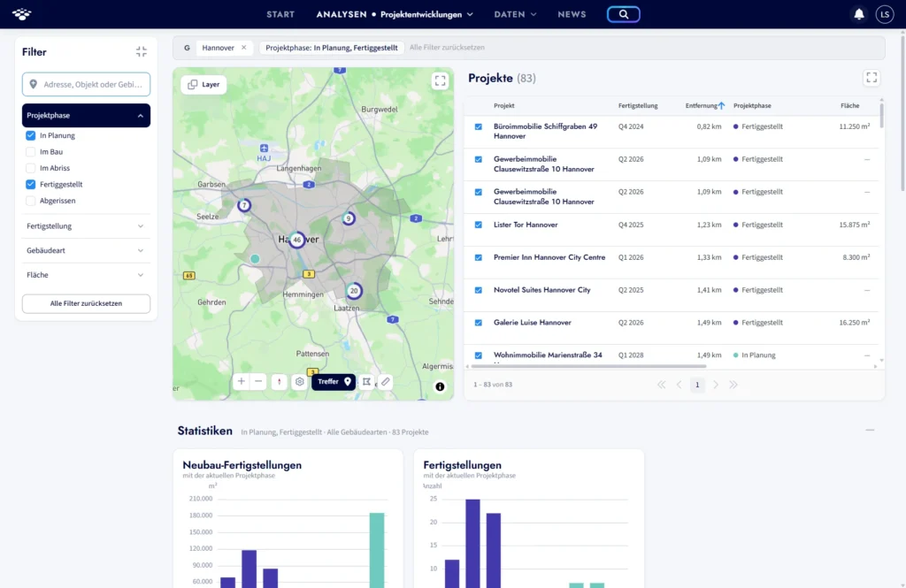The image size is (906, 588).
Task: Uncheck the In Planung filter
Action: pos(31,136)
